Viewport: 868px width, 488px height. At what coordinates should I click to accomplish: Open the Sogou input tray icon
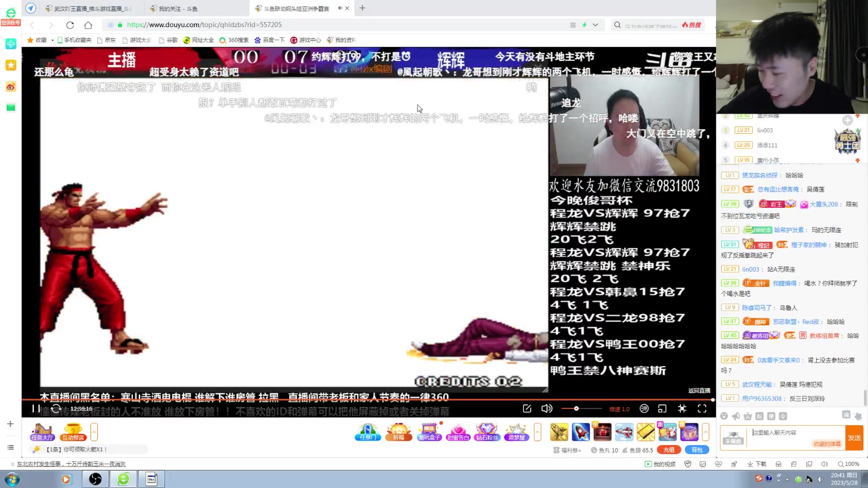tap(759, 478)
